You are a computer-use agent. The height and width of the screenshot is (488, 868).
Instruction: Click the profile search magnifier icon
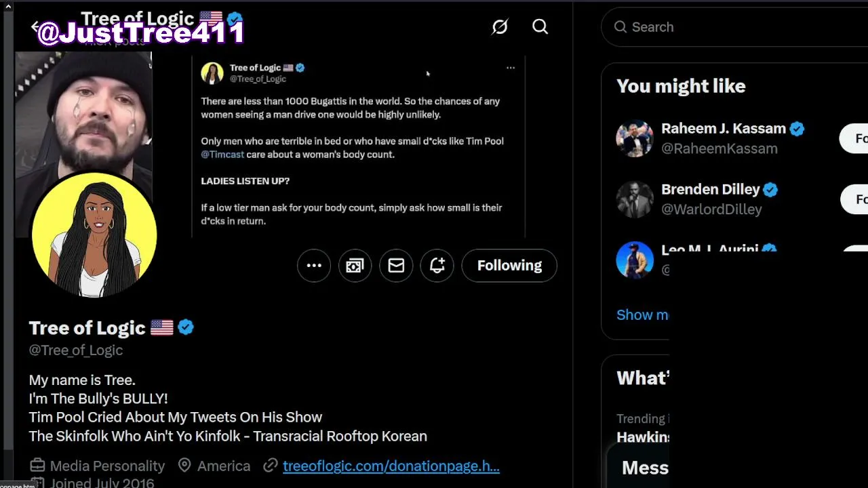tap(540, 27)
